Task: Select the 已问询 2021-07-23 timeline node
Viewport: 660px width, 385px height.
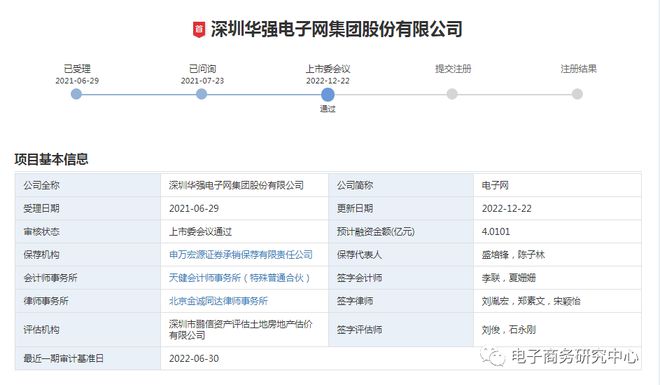Action: (202, 94)
